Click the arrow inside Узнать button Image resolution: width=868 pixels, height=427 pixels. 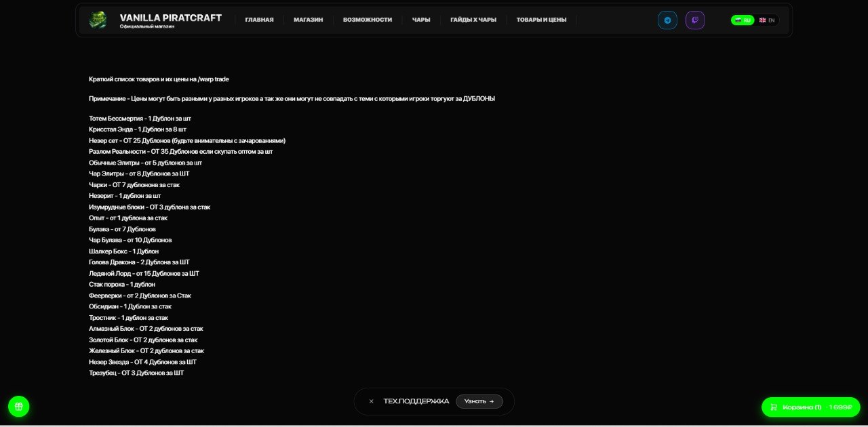click(x=492, y=401)
